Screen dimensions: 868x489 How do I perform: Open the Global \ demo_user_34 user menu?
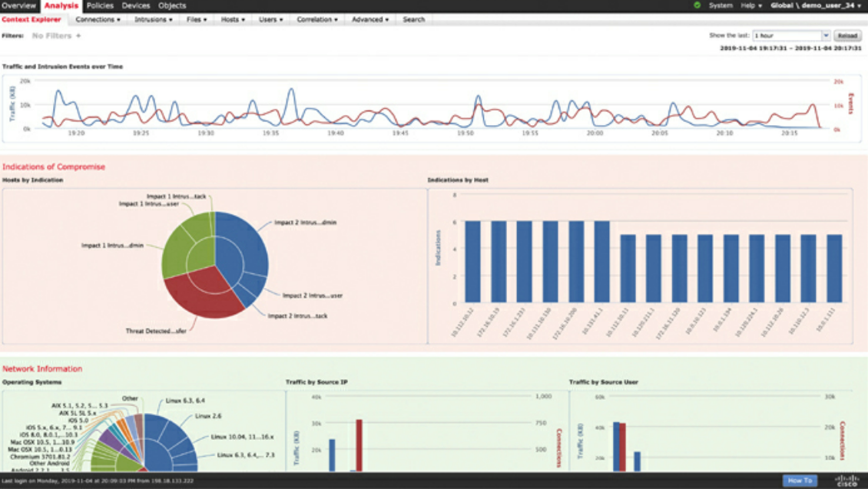(816, 5)
